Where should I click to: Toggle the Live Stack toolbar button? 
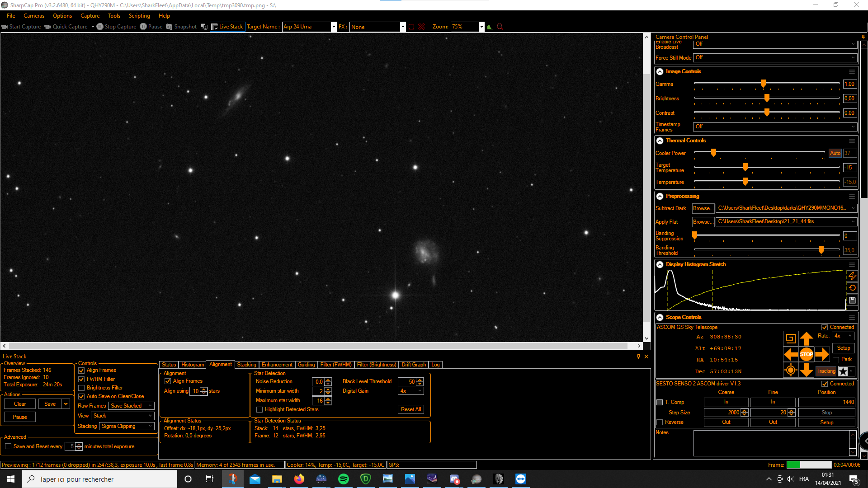tap(227, 27)
